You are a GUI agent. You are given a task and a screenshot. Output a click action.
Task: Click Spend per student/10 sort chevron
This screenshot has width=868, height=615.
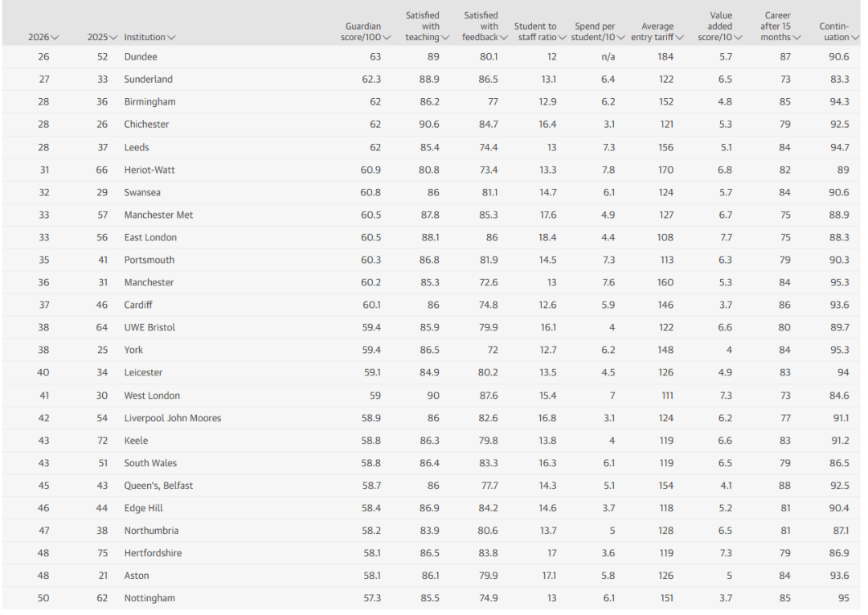(620, 38)
